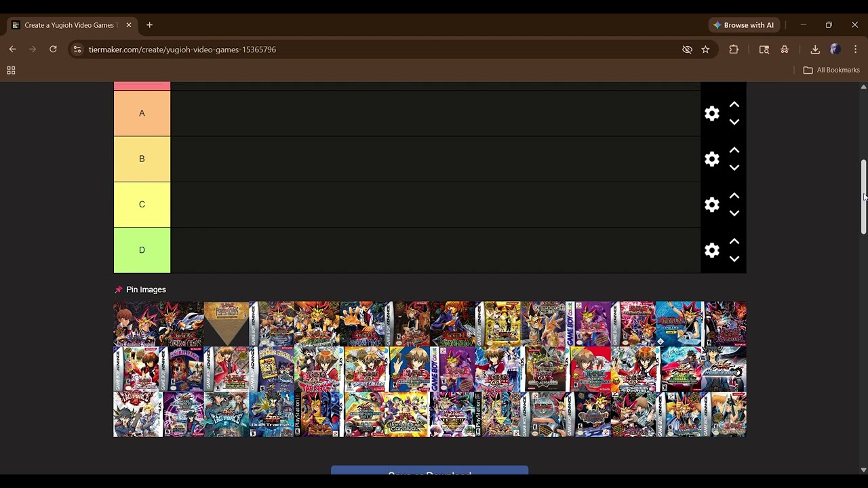Screen dimensions: 868x488
Task: Move tier C row up
Action: 734,195
